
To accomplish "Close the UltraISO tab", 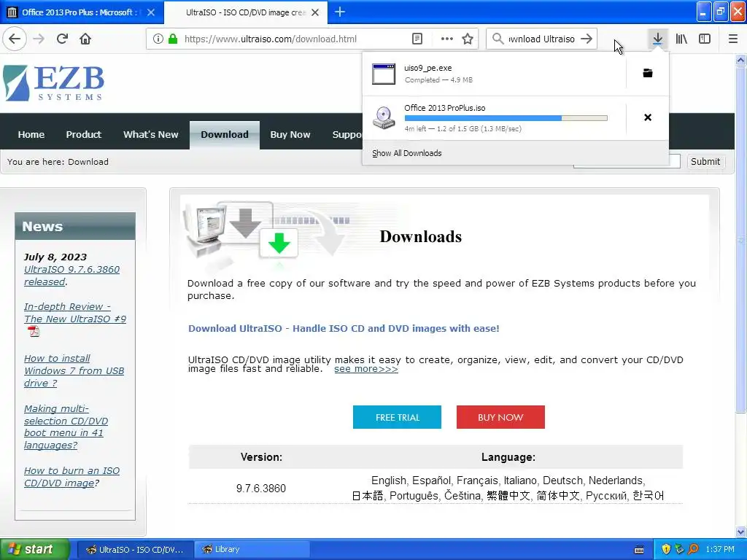I will pyautogui.click(x=315, y=12).
